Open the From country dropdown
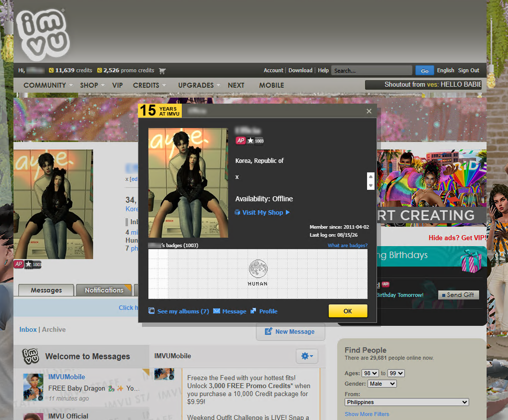 click(x=407, y=402)
